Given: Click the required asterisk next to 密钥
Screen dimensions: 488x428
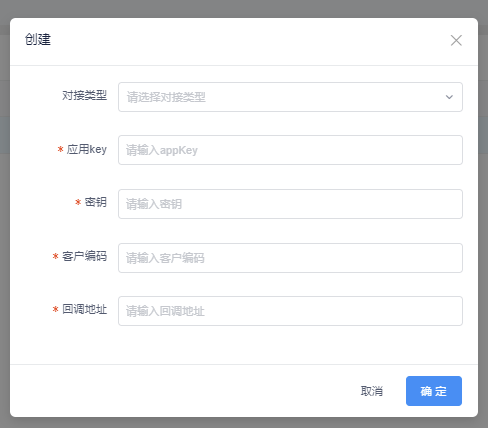Looking at the screenshot, I should [78, 202].
